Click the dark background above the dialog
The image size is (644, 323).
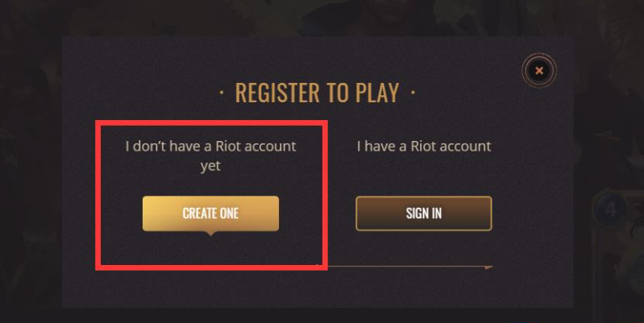(x=322, y=16)
